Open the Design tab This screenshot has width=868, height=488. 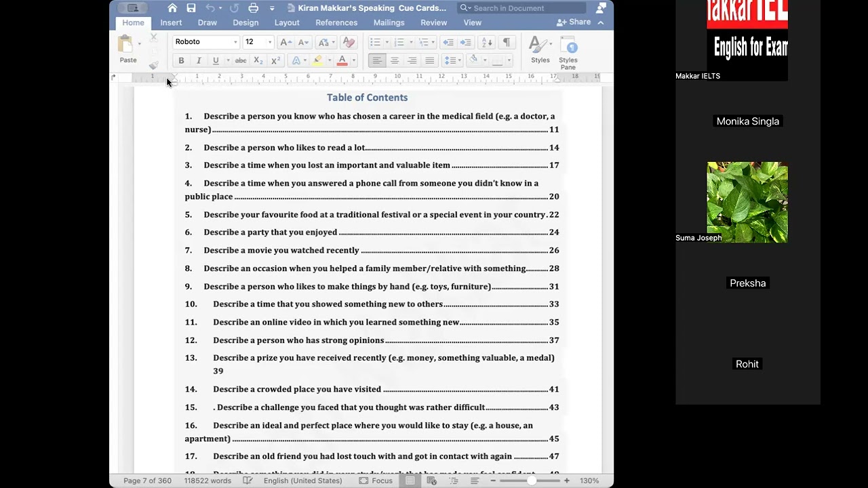point(245,22)
